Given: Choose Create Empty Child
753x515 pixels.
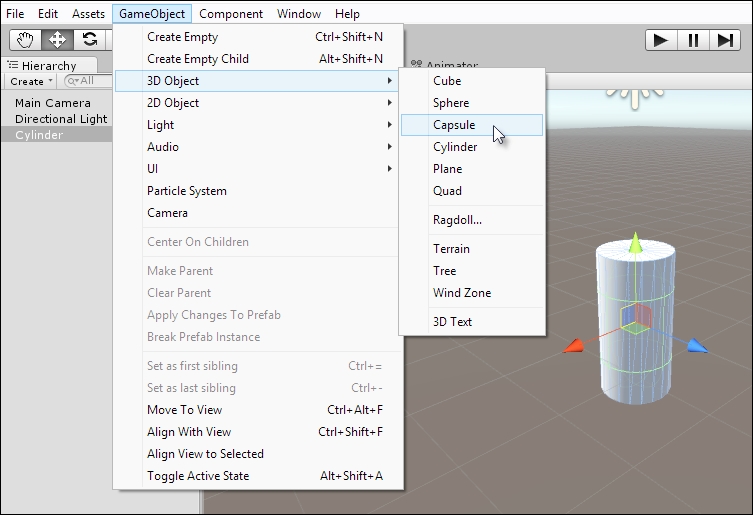Looking at the screenshot, I should [257, 59].
